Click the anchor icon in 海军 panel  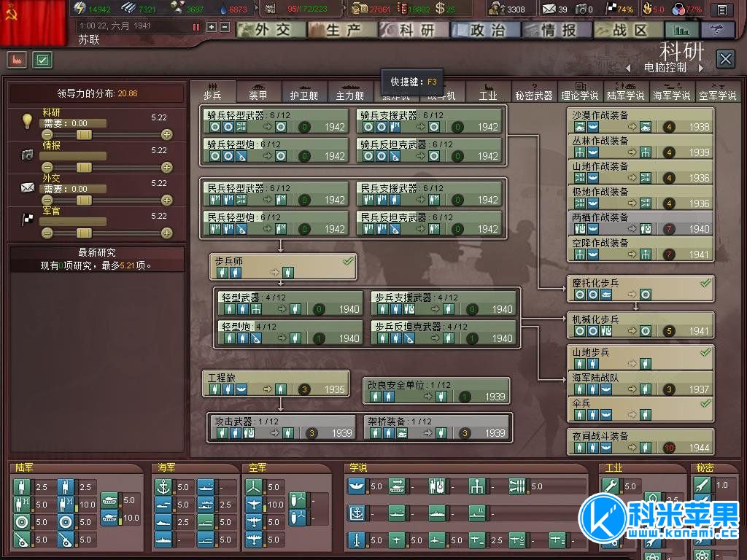point(163,487)
